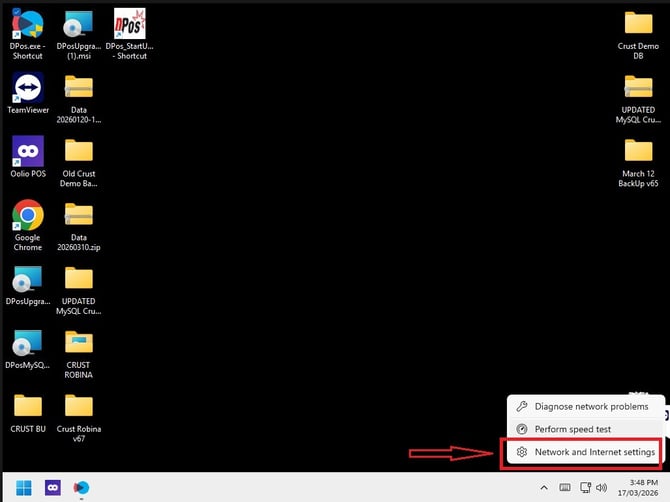Screen dimensions: 670x502
Task: Open the TeamViewer desktop icon
Action: coord(28,93)
